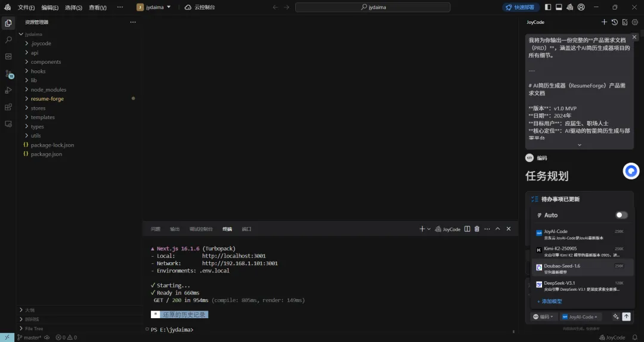Open the 查看(V) menu
The width and height of the screenshot is (644, 342).
pyautogui.click(x=98, y=7)
